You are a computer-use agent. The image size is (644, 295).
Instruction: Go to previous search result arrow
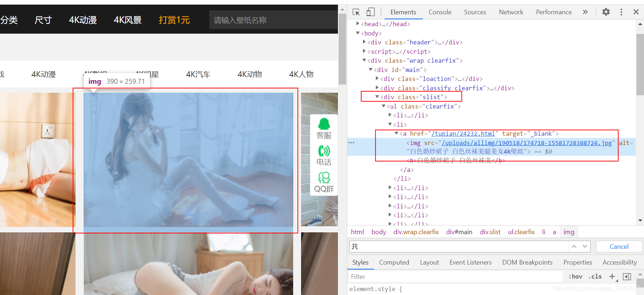point(574,246)
